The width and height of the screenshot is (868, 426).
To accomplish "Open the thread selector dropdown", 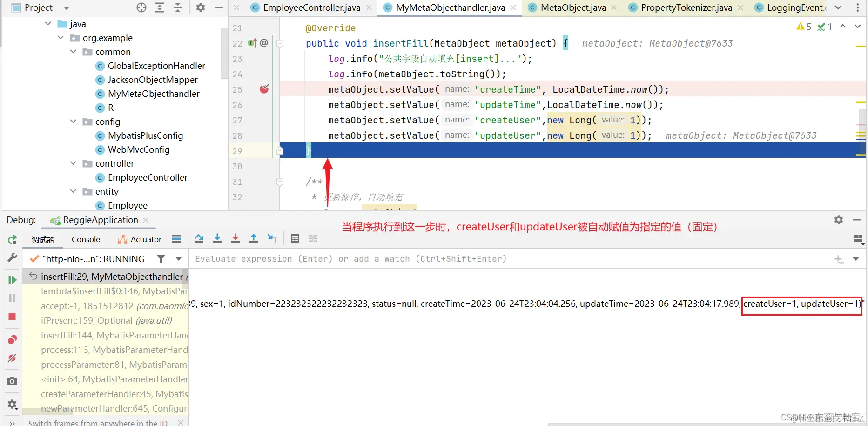I will (x=178, y=259).
